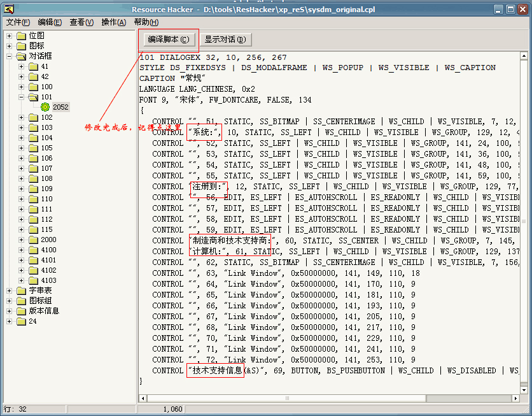
Task: Click the "技术支持信息(&S)" text
Action: (225, 370)
